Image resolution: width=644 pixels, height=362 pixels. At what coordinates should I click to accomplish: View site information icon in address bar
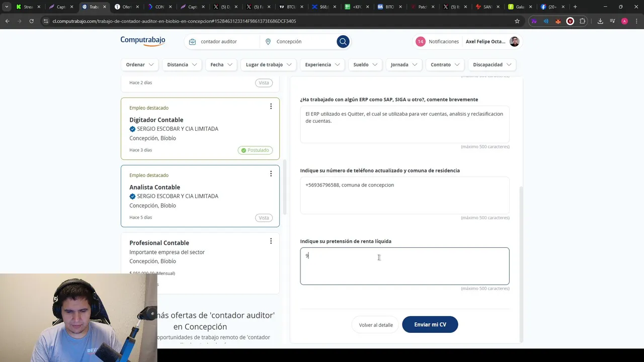[x=46, y=21]
